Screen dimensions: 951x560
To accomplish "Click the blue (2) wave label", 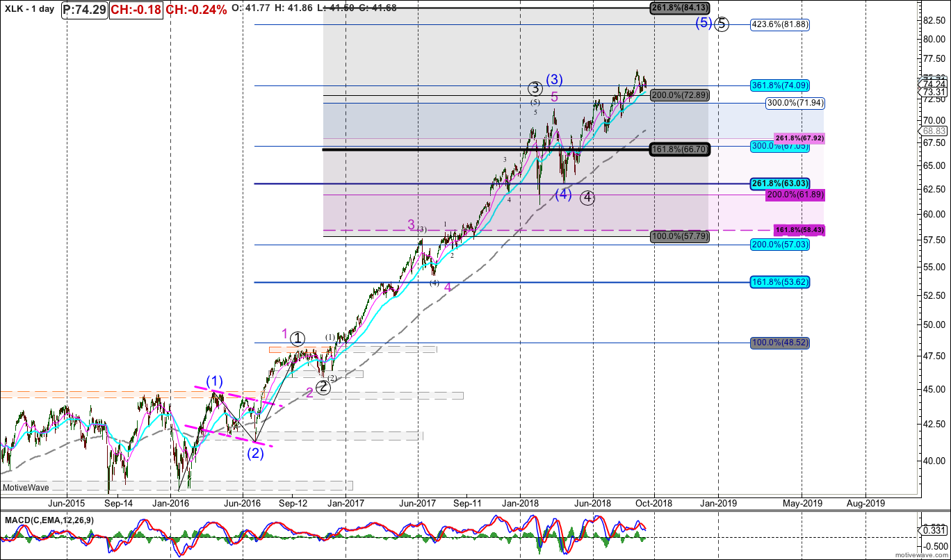I will point(256,454).
